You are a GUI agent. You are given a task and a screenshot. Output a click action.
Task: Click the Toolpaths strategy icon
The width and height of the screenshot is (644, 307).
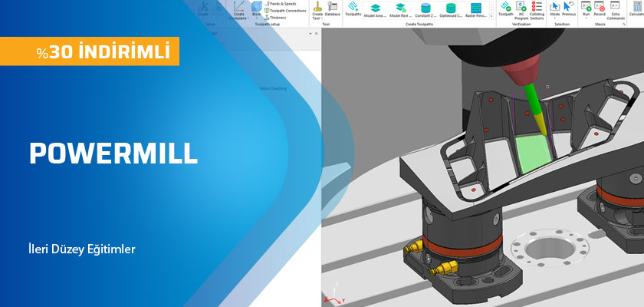point(353,8)
